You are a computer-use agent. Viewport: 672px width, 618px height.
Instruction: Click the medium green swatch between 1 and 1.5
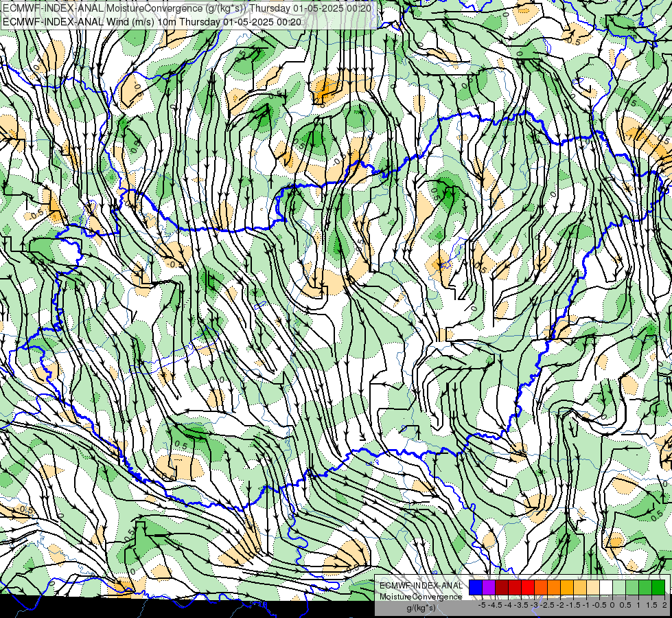[x=645, y=587]
